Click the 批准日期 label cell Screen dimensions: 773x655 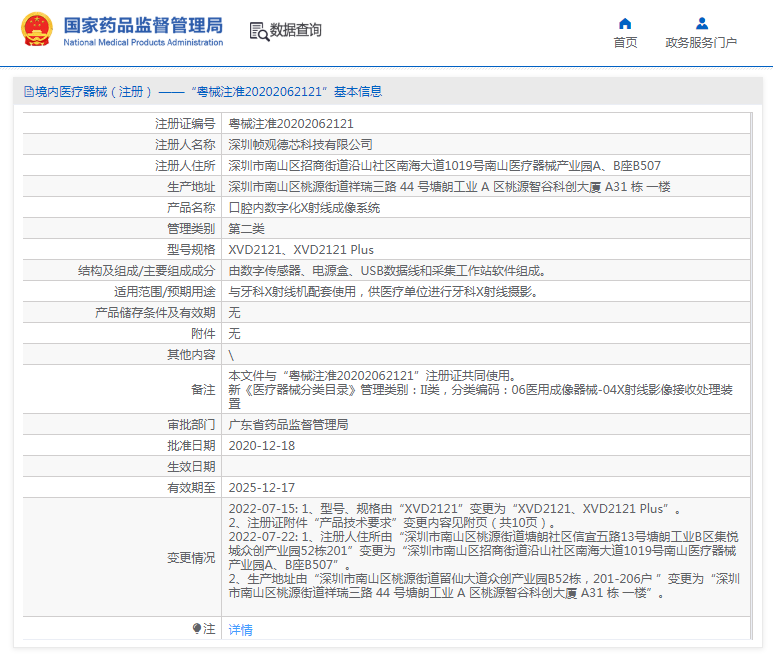122,446
